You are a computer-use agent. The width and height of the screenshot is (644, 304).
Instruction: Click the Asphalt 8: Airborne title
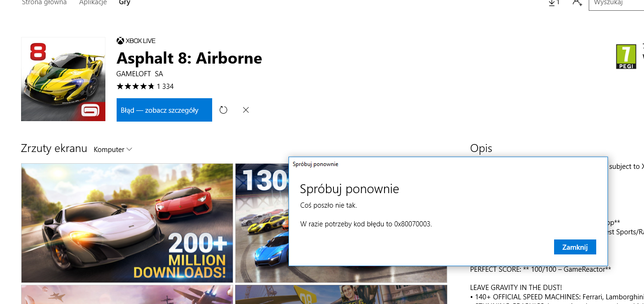tap(189, 58)
